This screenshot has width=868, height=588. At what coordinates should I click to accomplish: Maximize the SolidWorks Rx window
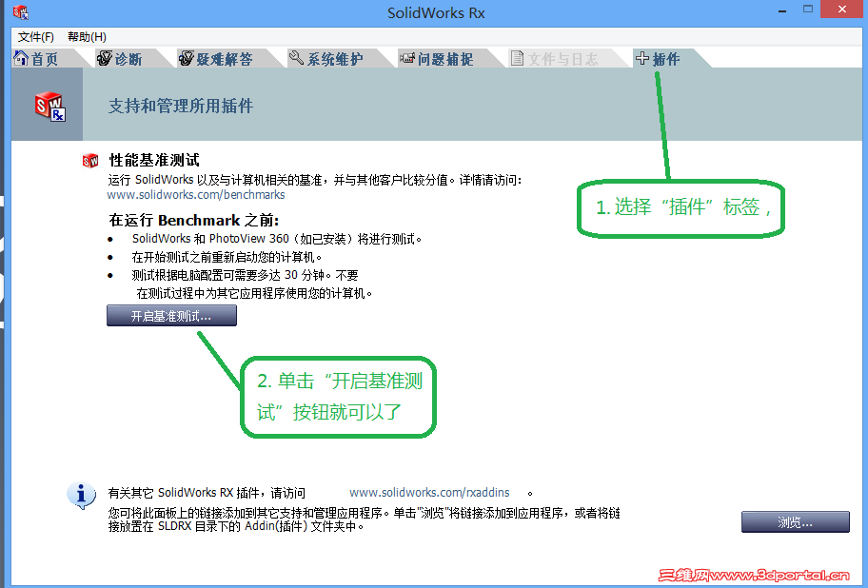coord(808,9)
